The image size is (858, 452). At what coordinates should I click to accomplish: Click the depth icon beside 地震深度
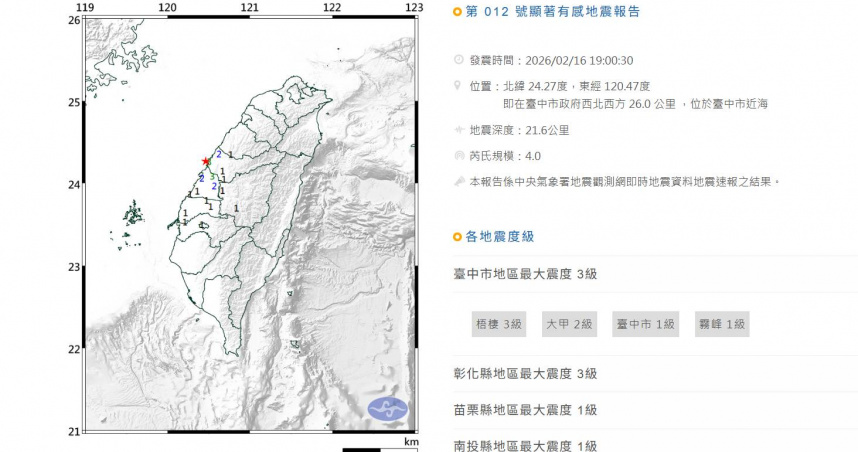pyautogui.click(x=458, y=130)
